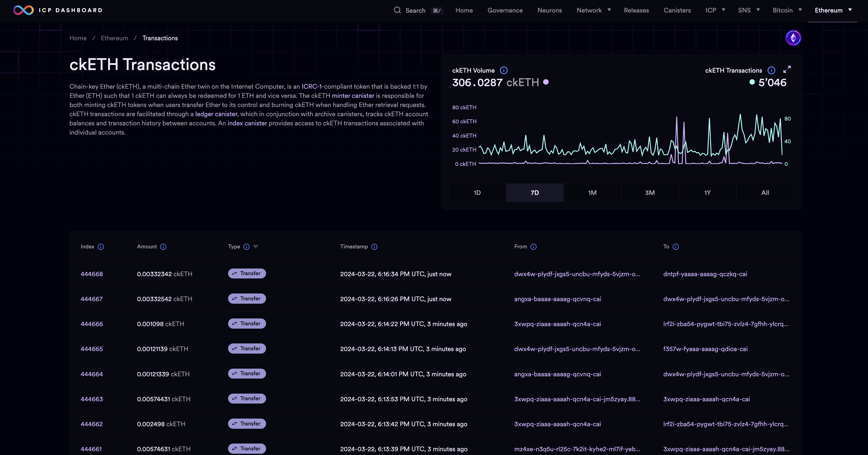Open recipient lrf2i-zba54 in row 444662

[726, 424]
